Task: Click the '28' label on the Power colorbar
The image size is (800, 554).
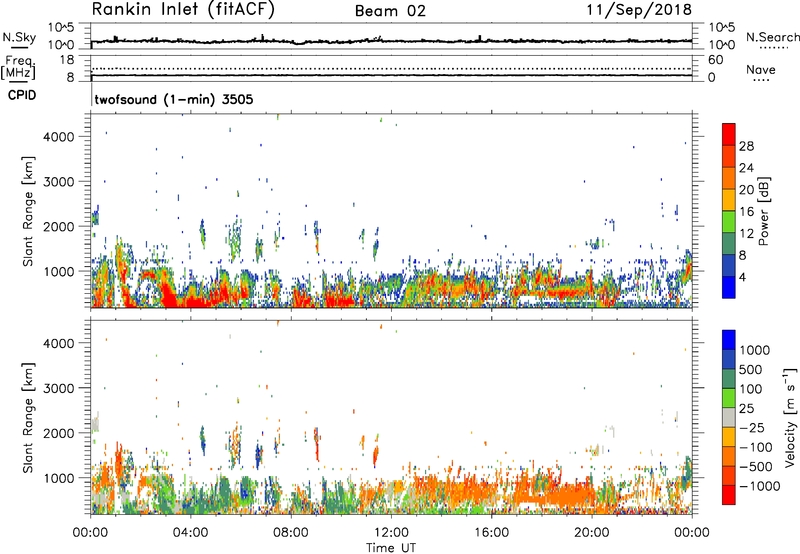Action: pyautogui.click(x=746, y=146)
